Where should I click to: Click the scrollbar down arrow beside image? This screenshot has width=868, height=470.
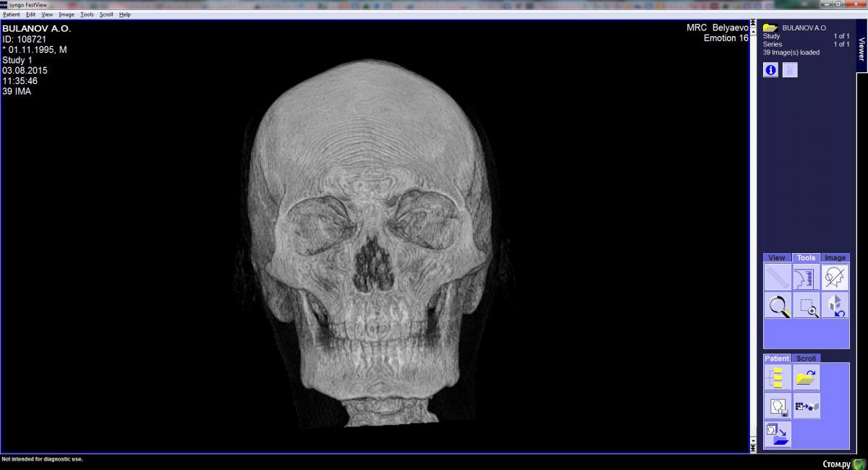[x=753, y=440]
